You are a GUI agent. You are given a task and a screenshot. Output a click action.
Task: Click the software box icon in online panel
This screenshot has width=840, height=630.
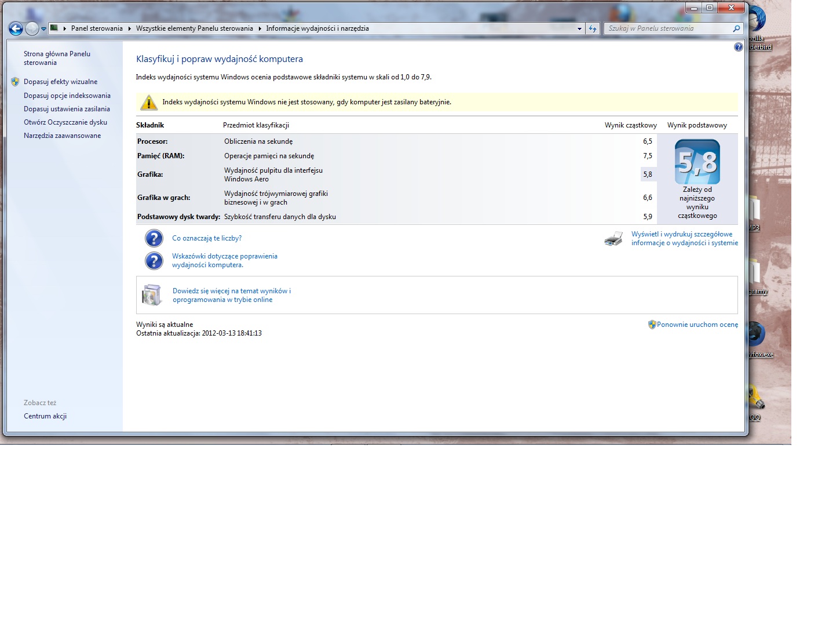point(152,295)
